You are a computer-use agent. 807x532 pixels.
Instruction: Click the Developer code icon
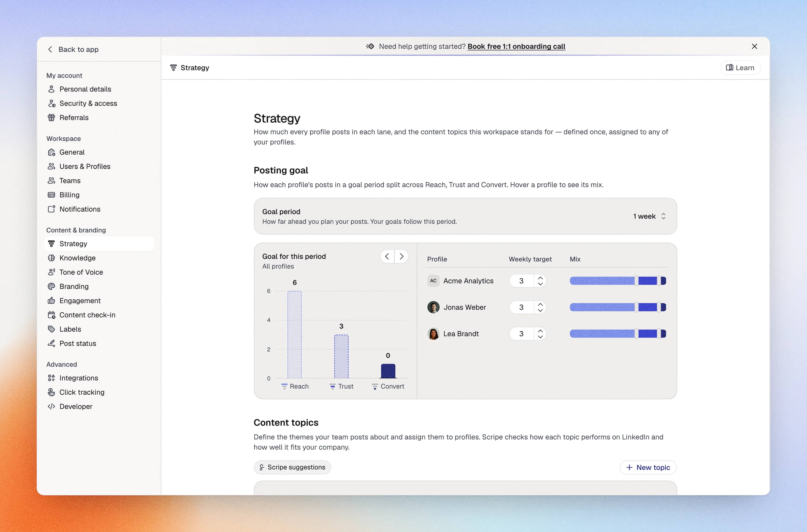click(x=51, y=406)
